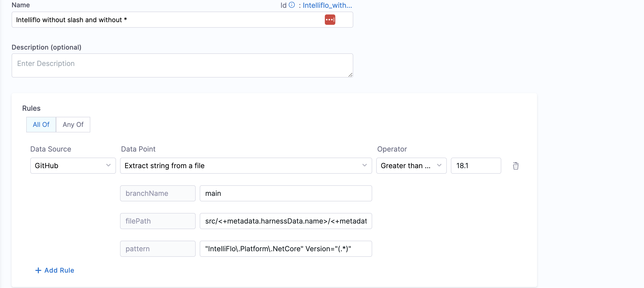Select the All Of rule mode

(41, 125)
